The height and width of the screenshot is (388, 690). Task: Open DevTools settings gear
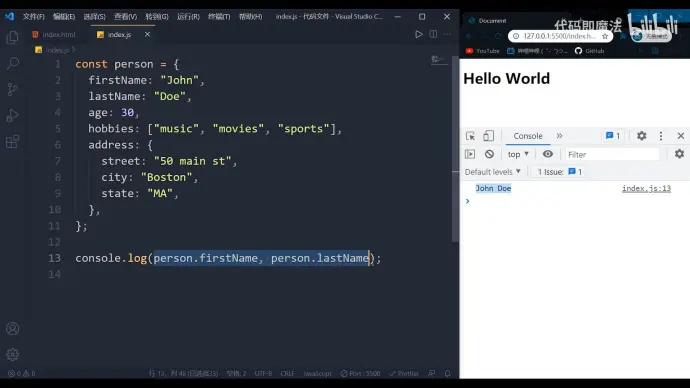tap(642, 136)
